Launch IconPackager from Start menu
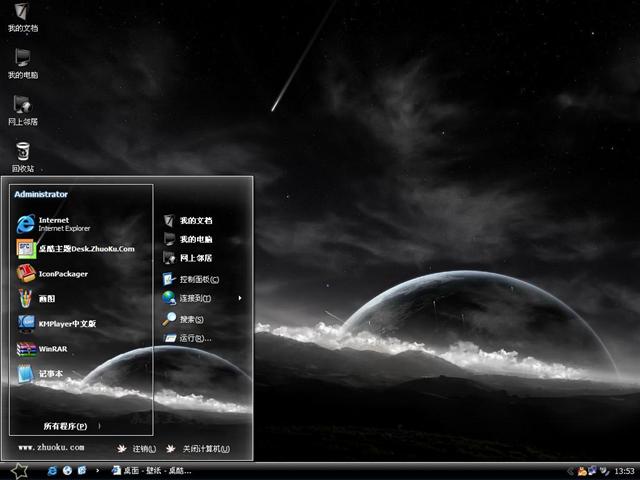 [x=52, y=273]
